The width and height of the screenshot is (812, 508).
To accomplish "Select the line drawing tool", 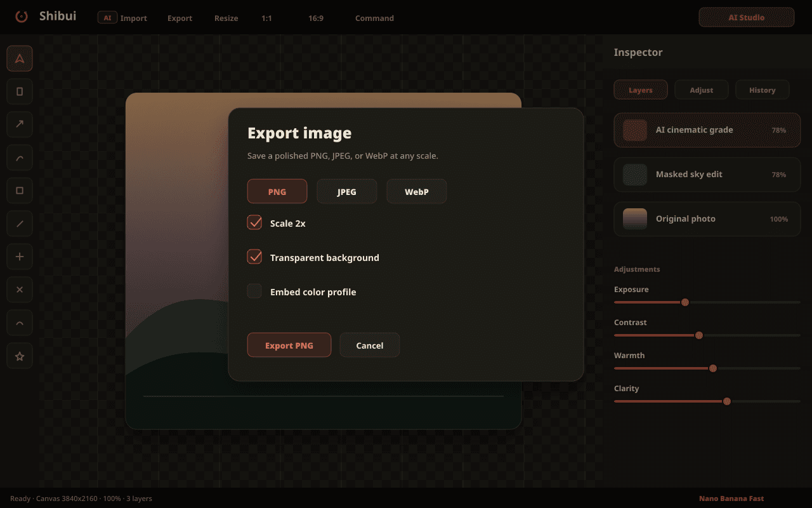I will point(20,224).
